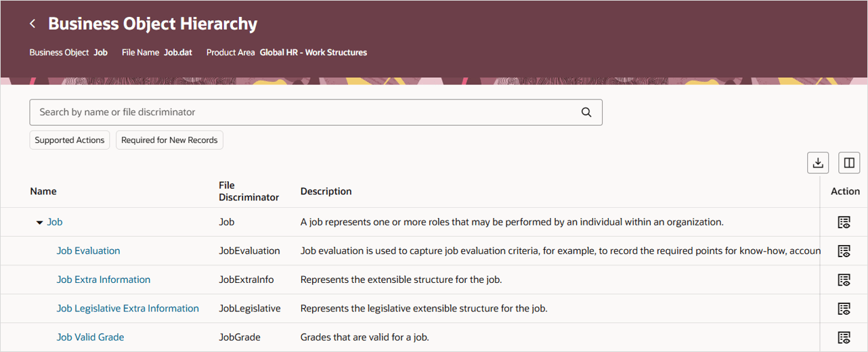
Task: Open the Job Evaluation link
Action: pyautogui.click(x=88, y=250)
